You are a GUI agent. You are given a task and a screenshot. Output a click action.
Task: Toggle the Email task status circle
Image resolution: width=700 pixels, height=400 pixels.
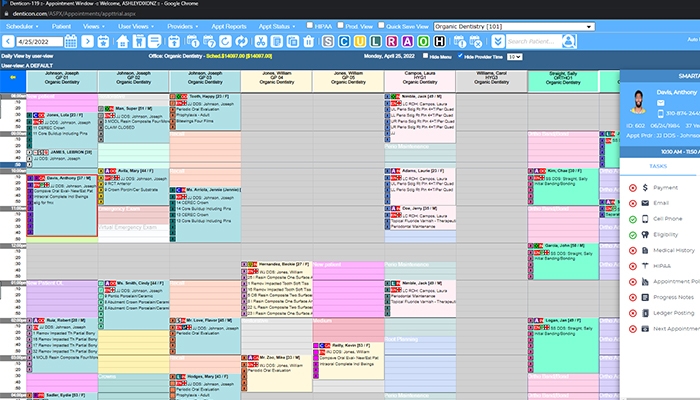tap(633, 204)
